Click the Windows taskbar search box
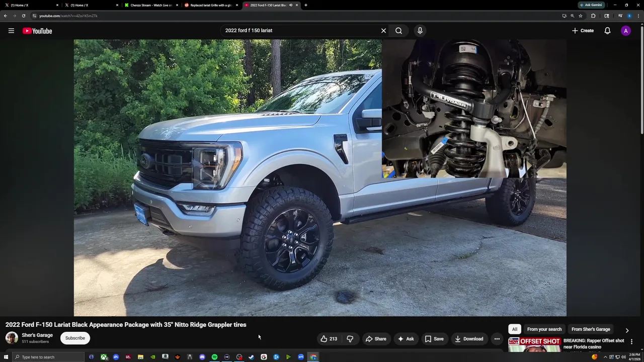Viewport: 644px width, 362px height. pyautogui.click(x=48, y=357)
